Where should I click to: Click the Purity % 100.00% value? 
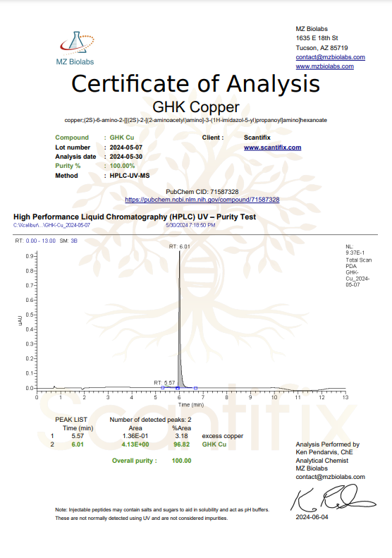point(122,166)
